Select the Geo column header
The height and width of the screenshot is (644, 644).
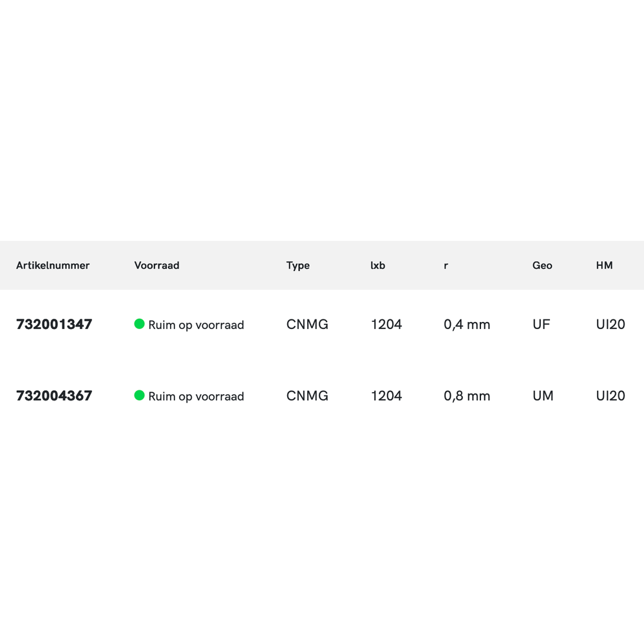[542, 265]
